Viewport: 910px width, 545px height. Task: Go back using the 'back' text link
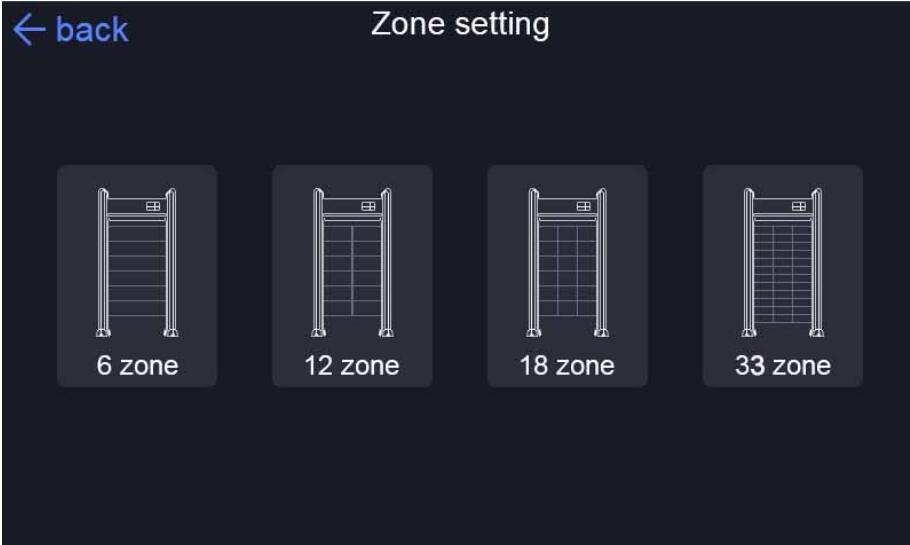tap(92, 29)
